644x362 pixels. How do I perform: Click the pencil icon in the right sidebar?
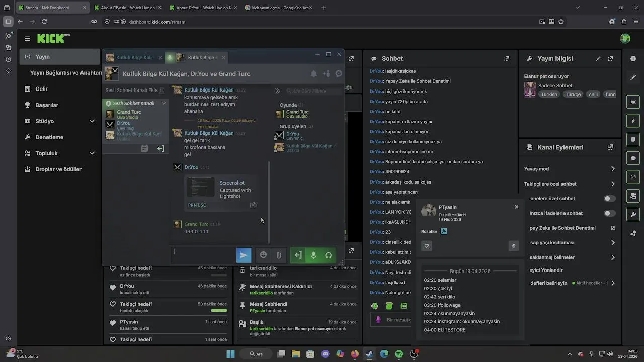[633, 77]
